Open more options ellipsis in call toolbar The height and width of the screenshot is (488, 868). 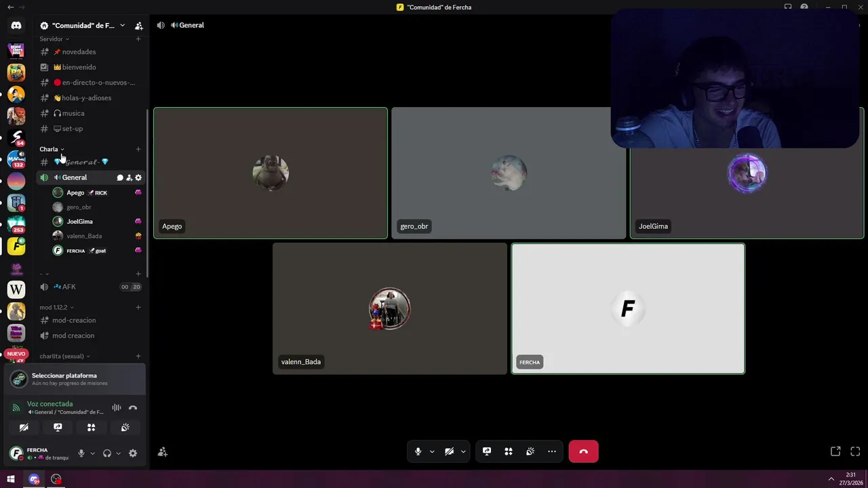(552, 451)
